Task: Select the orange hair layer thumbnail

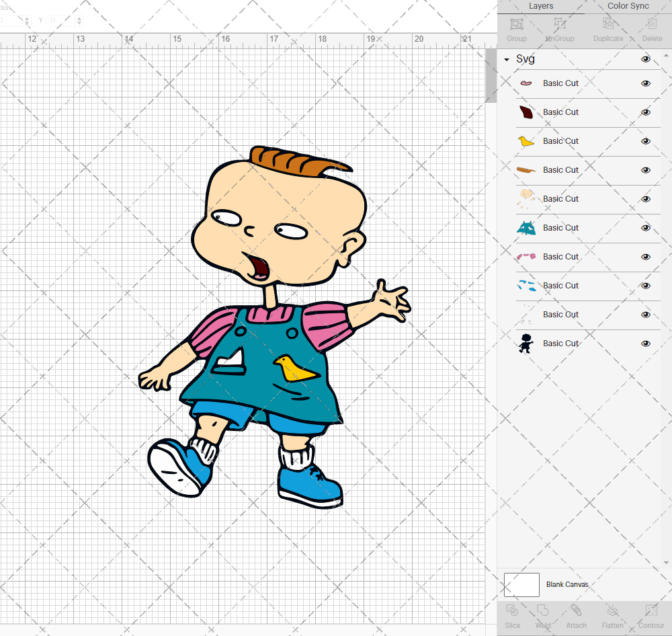Action: click(x=526, y=170)
